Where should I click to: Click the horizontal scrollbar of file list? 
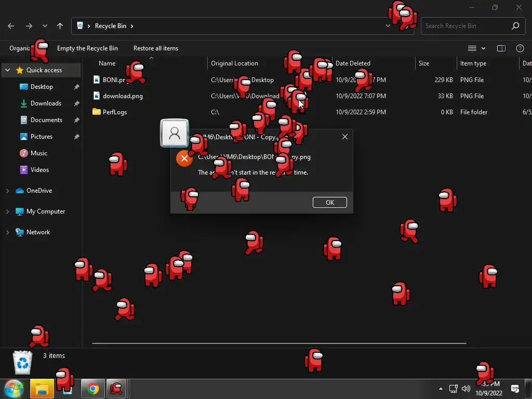[279, 343]
